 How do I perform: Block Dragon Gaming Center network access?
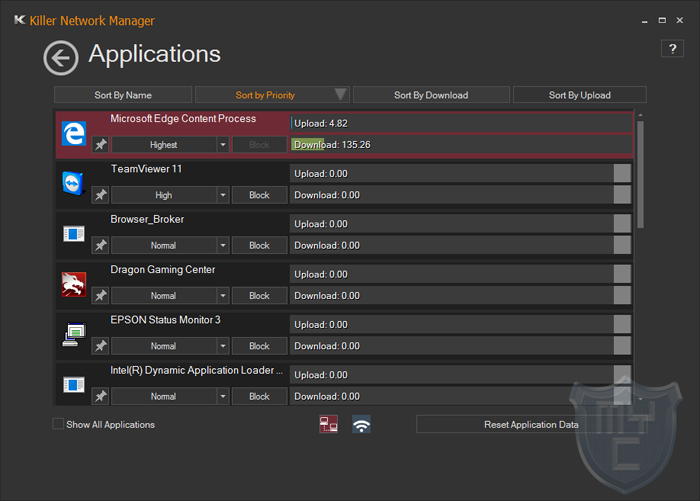259,296
